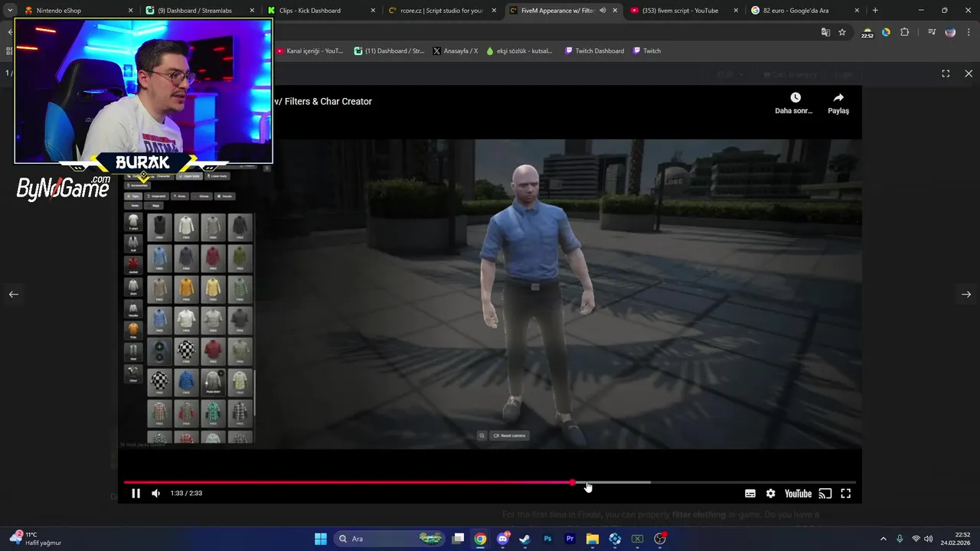The image size is (980, 551).
Task: Open Photoshop from the taskbar
Action: tap(547, 539)
